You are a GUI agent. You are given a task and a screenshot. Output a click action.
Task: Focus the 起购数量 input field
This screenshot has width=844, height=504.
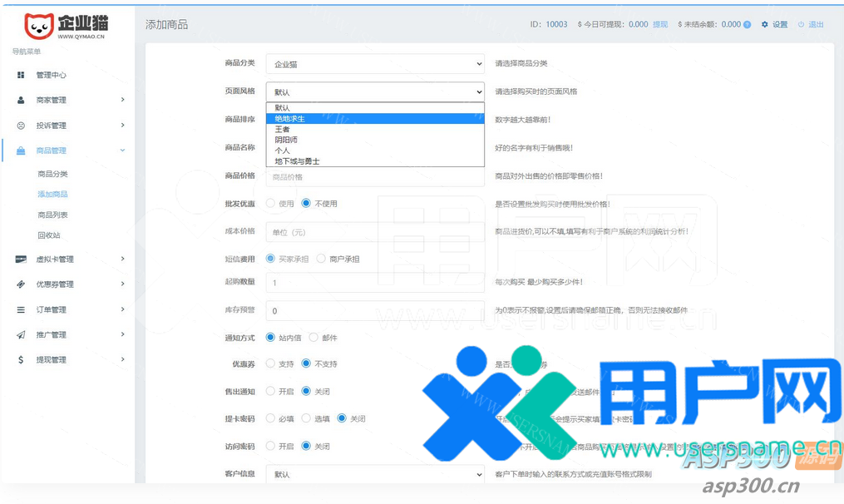pos(375,283)
